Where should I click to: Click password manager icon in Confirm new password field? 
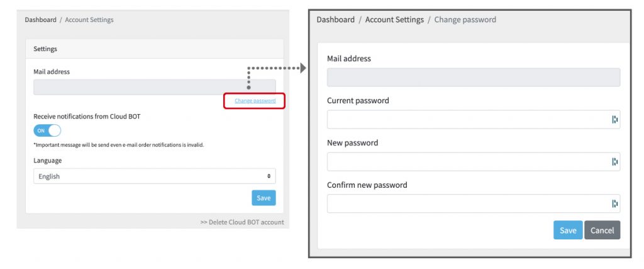coord(614,203)
